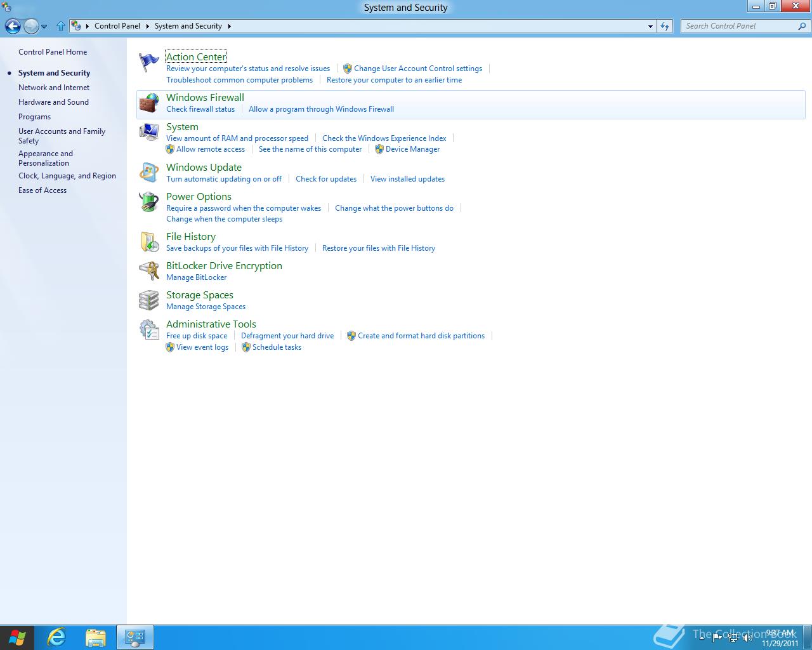This screenshot has height=650, width=812.
Task: Open the speaker volume control in tray
Action: (x=749, y=638)
